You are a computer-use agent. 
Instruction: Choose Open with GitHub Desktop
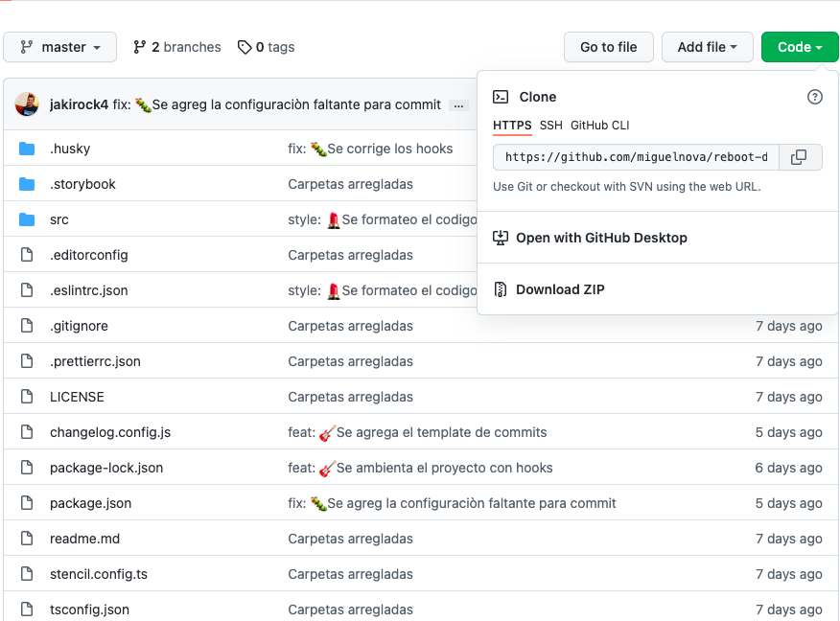click(601, 238)
